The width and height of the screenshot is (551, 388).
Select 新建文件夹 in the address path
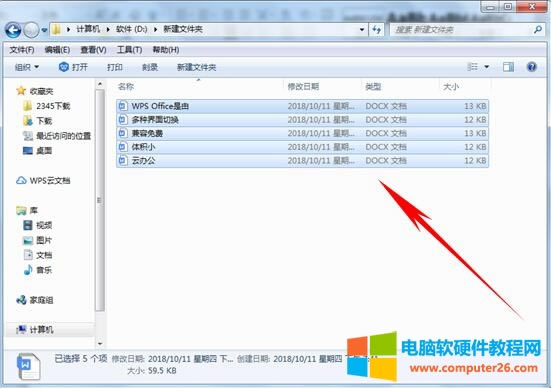point(183,29)
